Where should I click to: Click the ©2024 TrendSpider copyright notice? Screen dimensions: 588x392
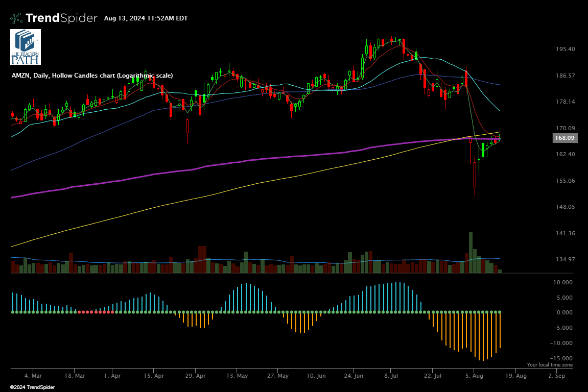[x=32, y=387]
